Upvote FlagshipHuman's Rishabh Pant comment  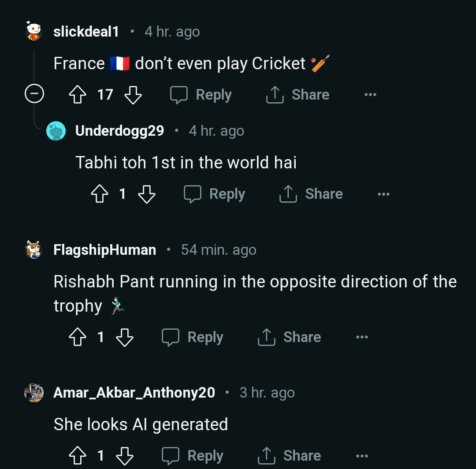[x=78, y=337]
